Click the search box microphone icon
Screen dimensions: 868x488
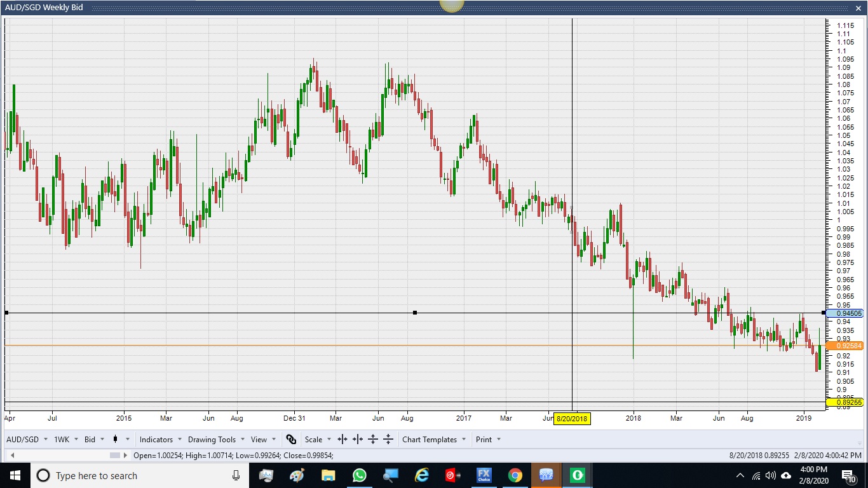(x=236, y=475)
